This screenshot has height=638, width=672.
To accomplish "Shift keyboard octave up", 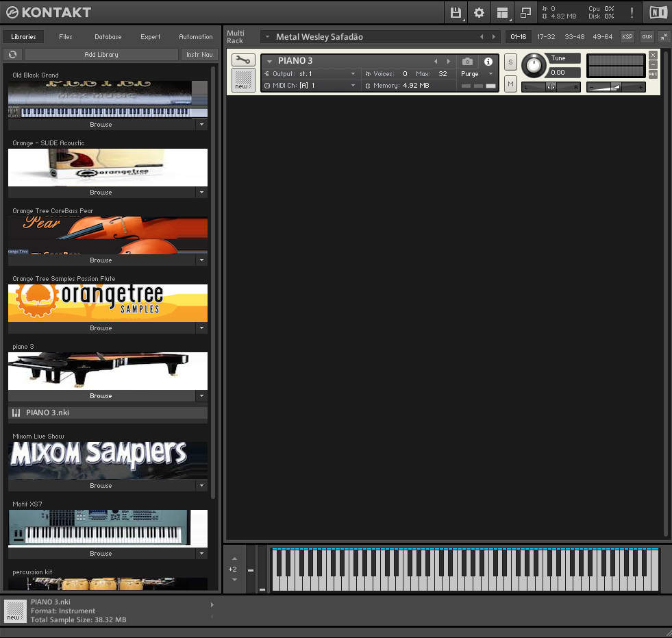I will (x=234, y=559).
